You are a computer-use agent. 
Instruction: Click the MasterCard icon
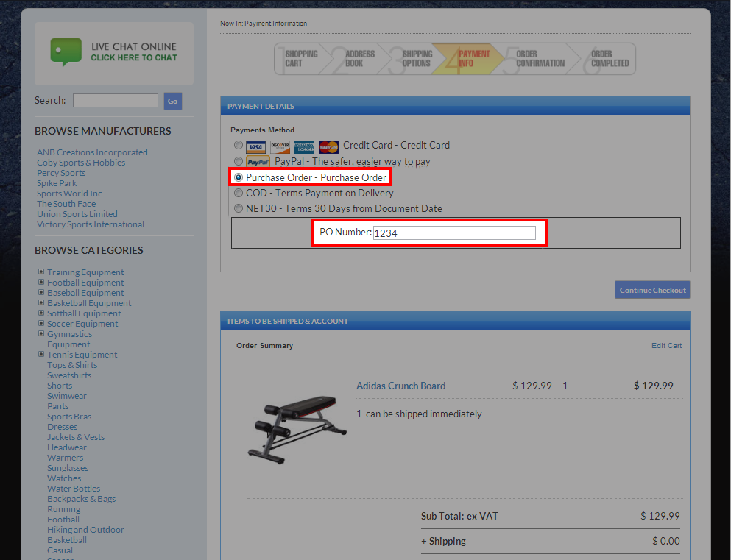point(328,146)
